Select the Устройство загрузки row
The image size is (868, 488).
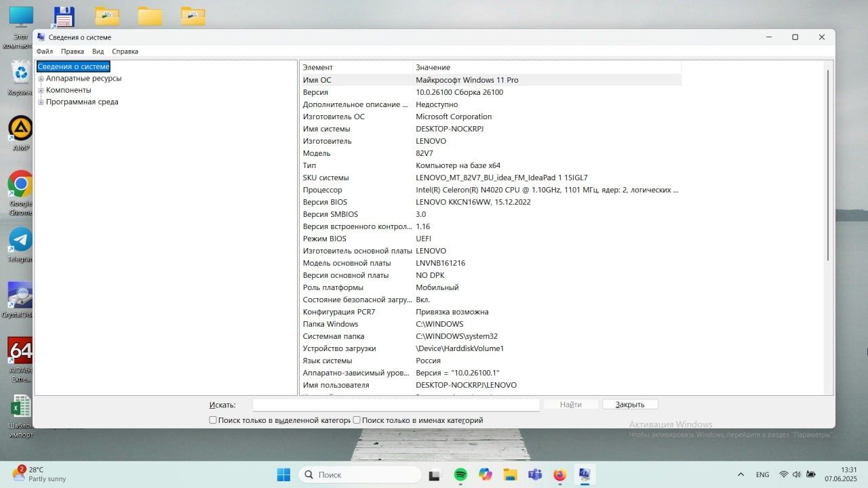pyautogui.click(x=490, y=348)
